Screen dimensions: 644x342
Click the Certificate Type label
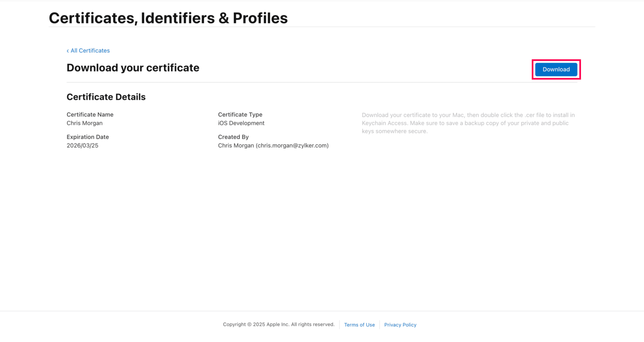(240, 115)
